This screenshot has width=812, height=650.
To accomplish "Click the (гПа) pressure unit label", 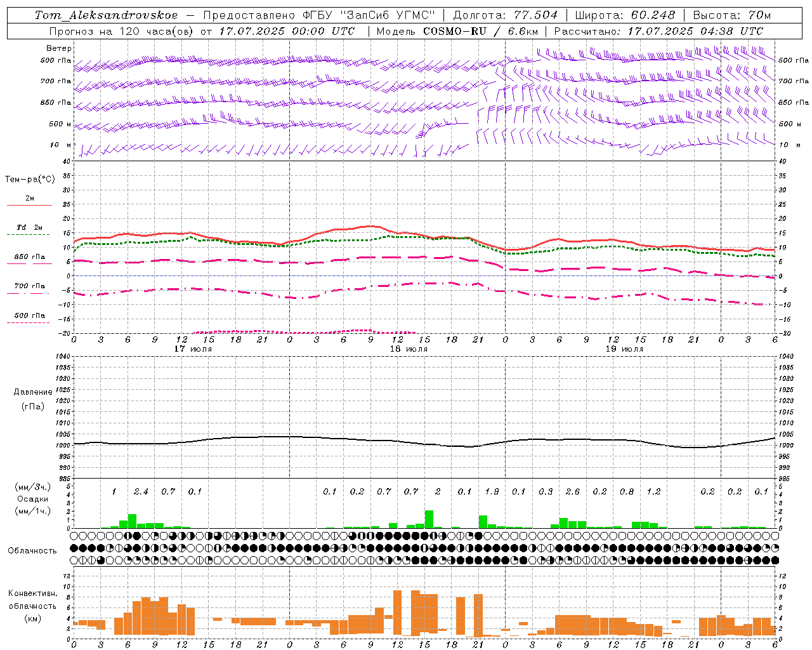I will coord(33,406).
